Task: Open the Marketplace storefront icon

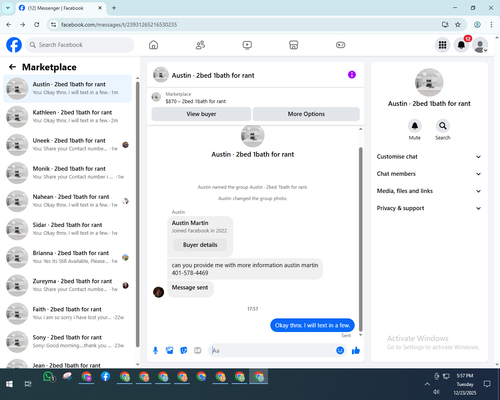Action: tap(294, 45)
